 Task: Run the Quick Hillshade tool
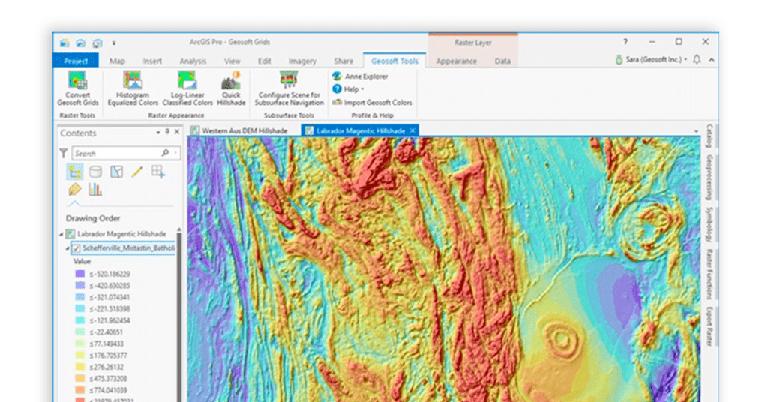point(231,89)
